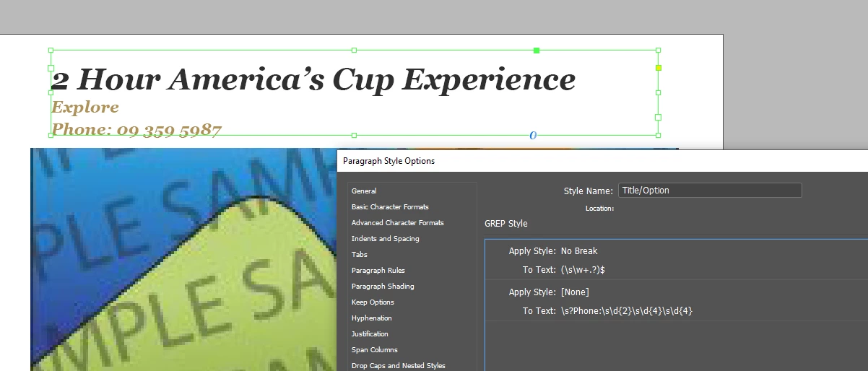
Task: Click the blue anchor marker on the frame's bottom edge
Action: (x=533, y=135)
